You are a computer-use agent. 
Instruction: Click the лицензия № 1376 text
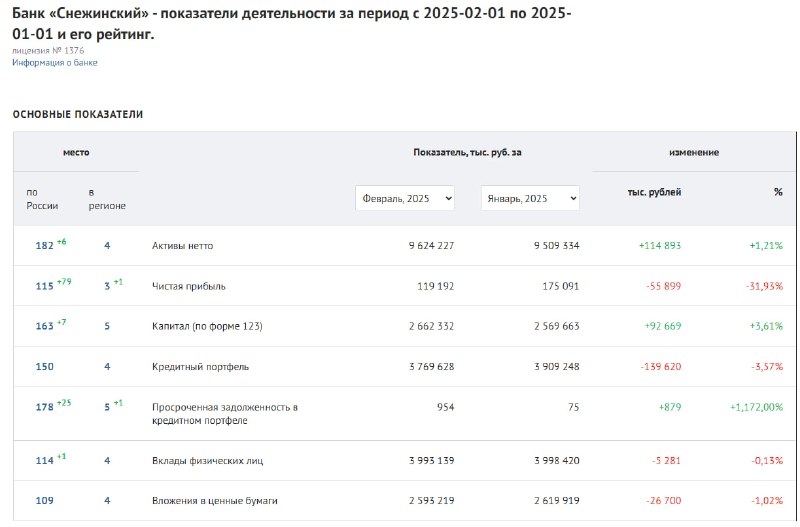click(x=48, y=51)
